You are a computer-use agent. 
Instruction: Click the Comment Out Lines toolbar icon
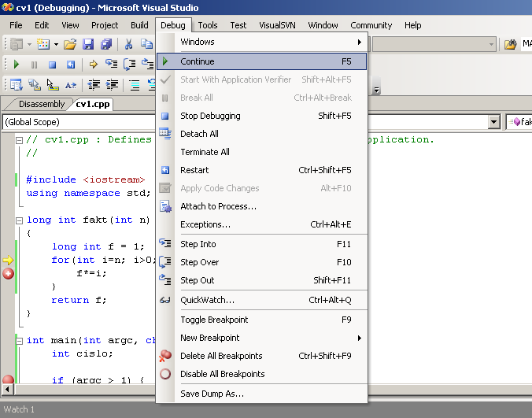click(135, 84)
